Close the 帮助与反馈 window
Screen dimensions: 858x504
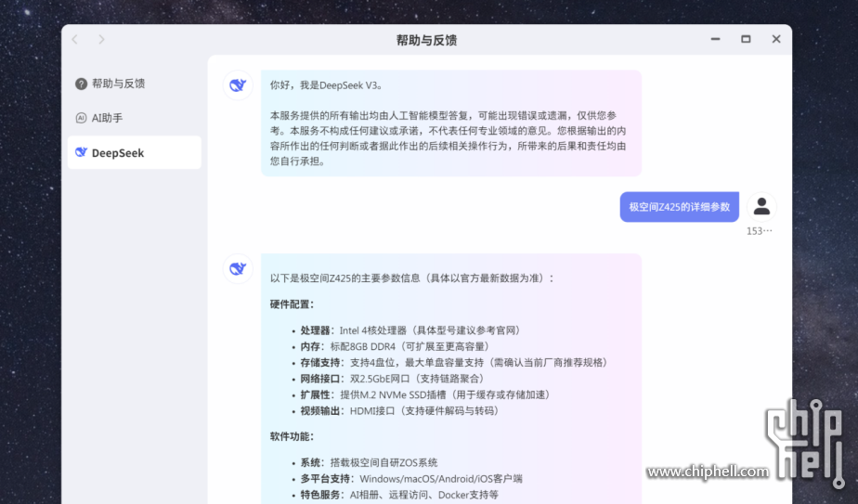pos(776,39)
